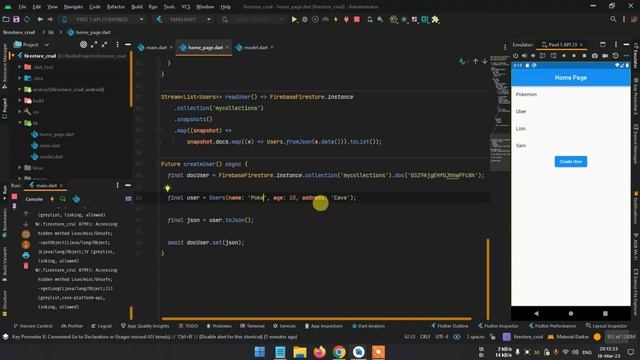Open the device selector dropdown in the toolbar
Screen dimensions: 640x360
point(104,19)
